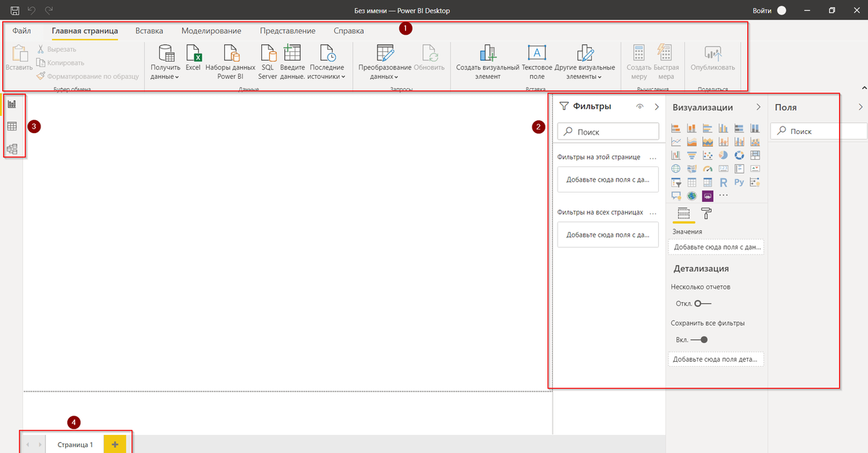Image resolution: width=868 pixels, height=453 pixels.
Task: Select the Страница 1 page tab
Action: pyautogui.click(x=75, y=444)
